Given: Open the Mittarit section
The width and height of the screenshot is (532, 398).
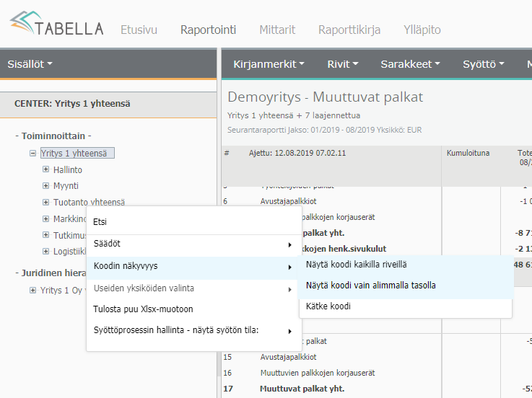Looking at the screenshot, I should pos(277,30).
